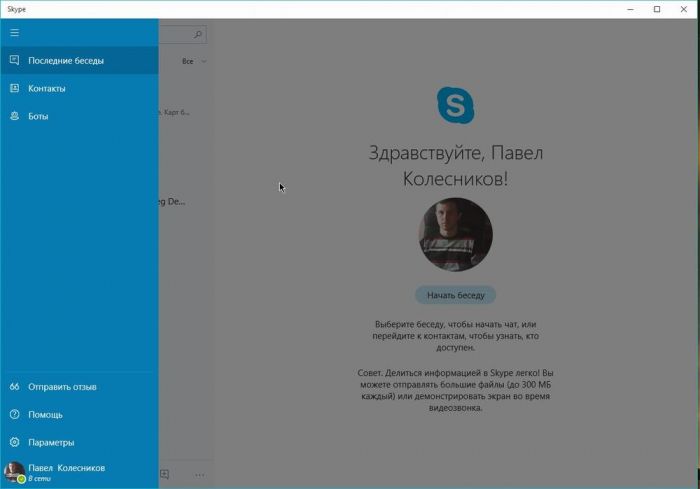Click the Отправить отзыв quotation icon
Viewport: 700px width, 489px height.
[x=14, y=387]
